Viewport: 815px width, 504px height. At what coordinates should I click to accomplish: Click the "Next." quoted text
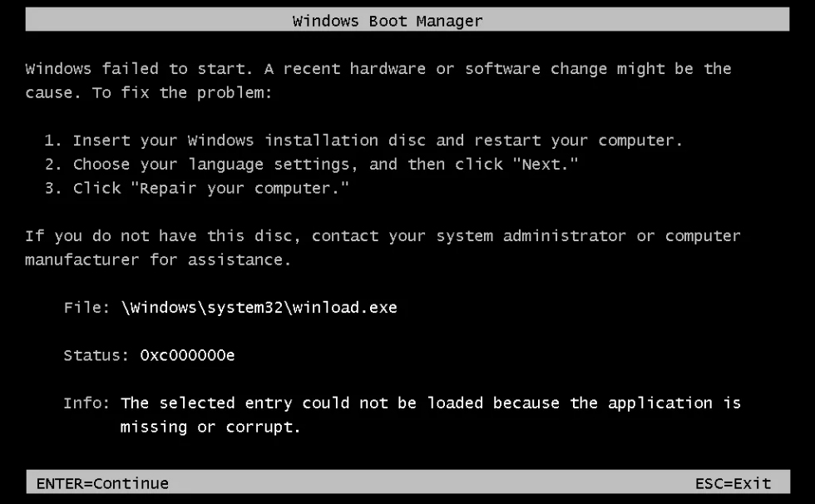click(546, 164)
